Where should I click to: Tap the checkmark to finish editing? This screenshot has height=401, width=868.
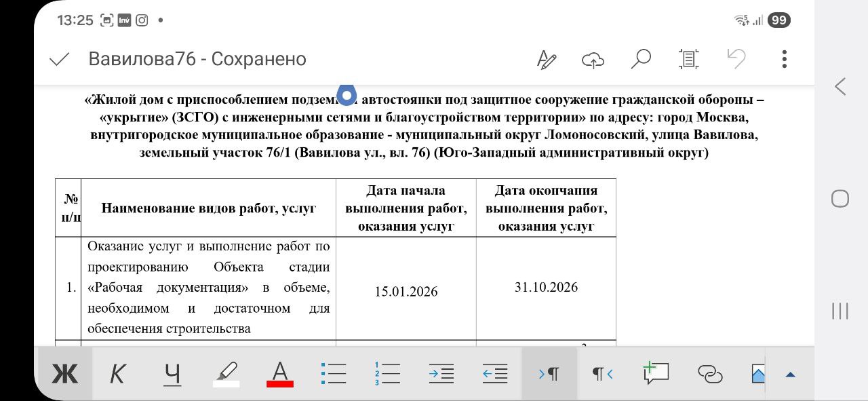coord(60,59)
